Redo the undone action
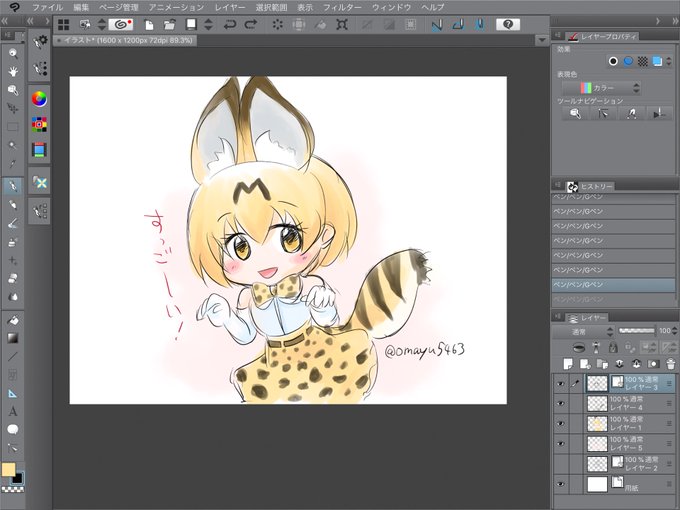 [x=251, y=25]
